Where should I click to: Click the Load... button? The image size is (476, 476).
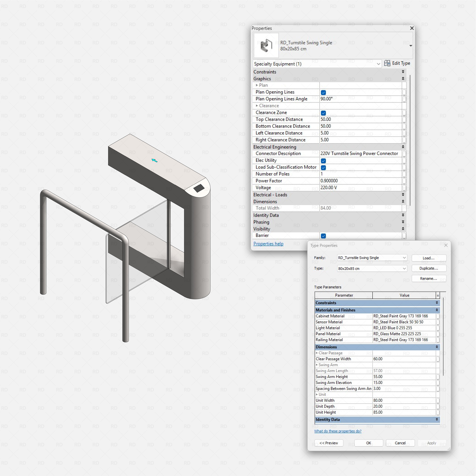(429, 258)
